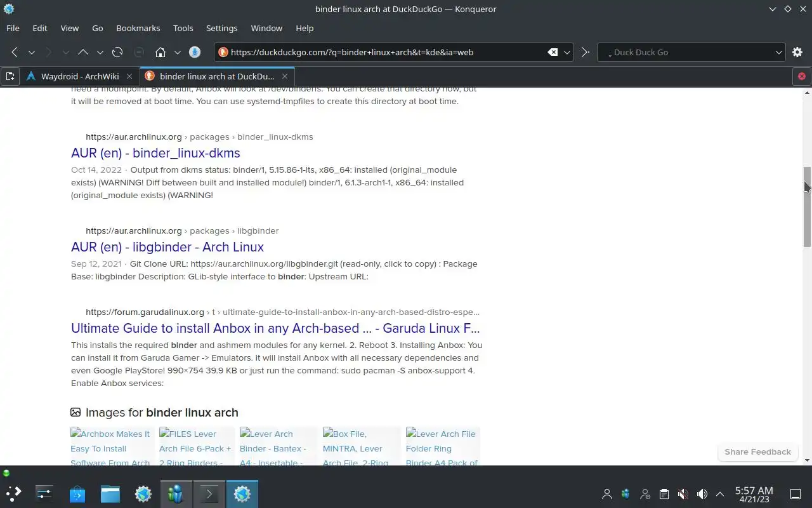Open the KDE application launcher
This screenshot has width=812, height=508.
[x=14, y=493]
